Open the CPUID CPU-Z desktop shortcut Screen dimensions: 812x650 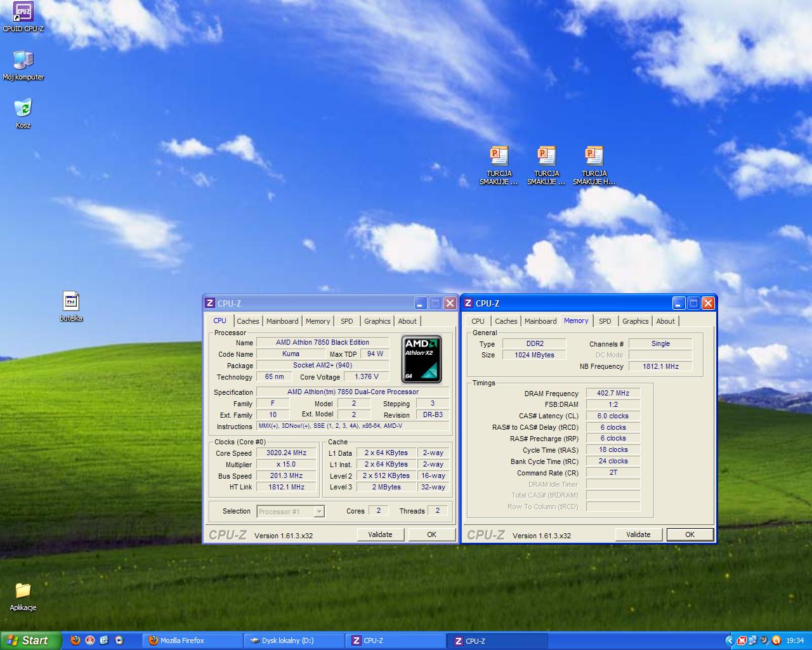tap(23, 17)
